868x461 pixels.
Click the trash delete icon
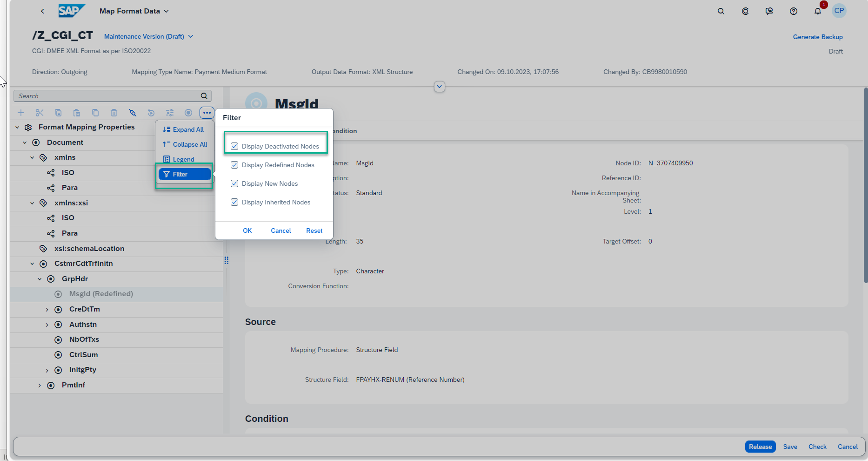click(114, 113)
